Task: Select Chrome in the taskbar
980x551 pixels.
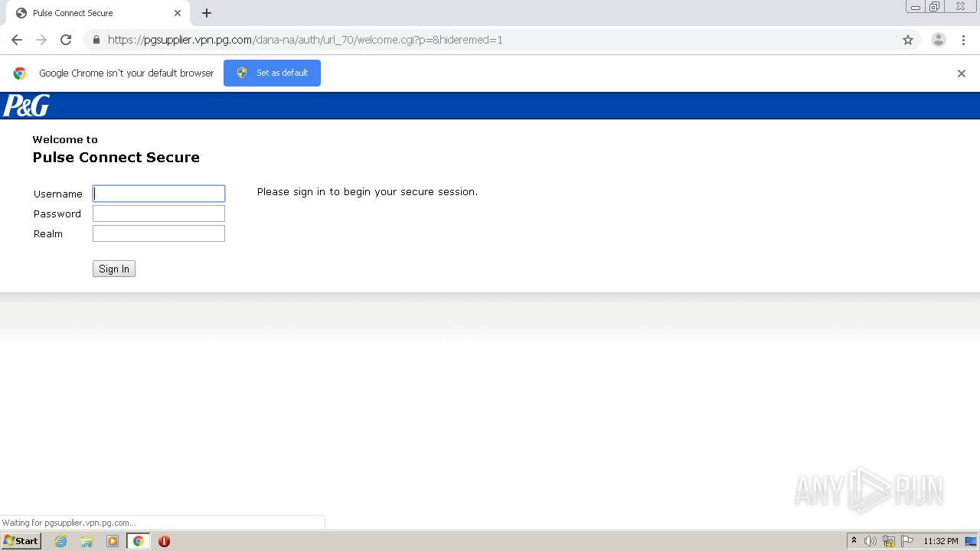Action: pyautogui.click(x=139, y=541)
